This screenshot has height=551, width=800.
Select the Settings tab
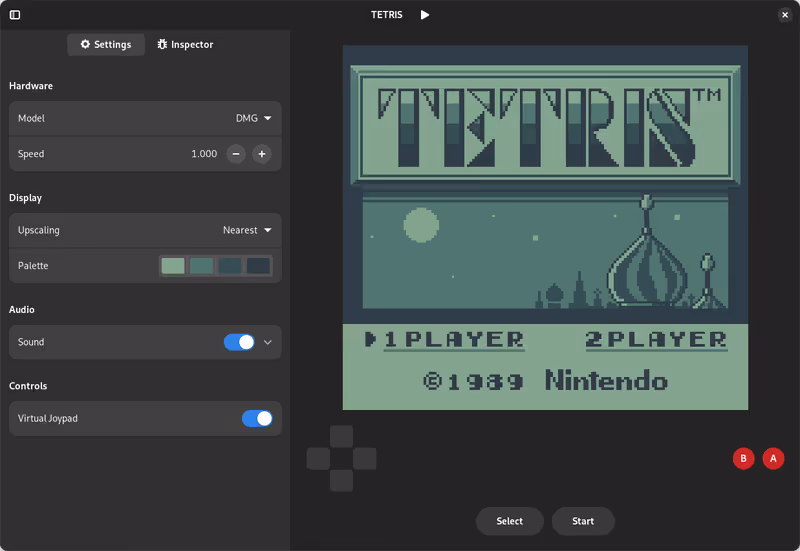106,44
